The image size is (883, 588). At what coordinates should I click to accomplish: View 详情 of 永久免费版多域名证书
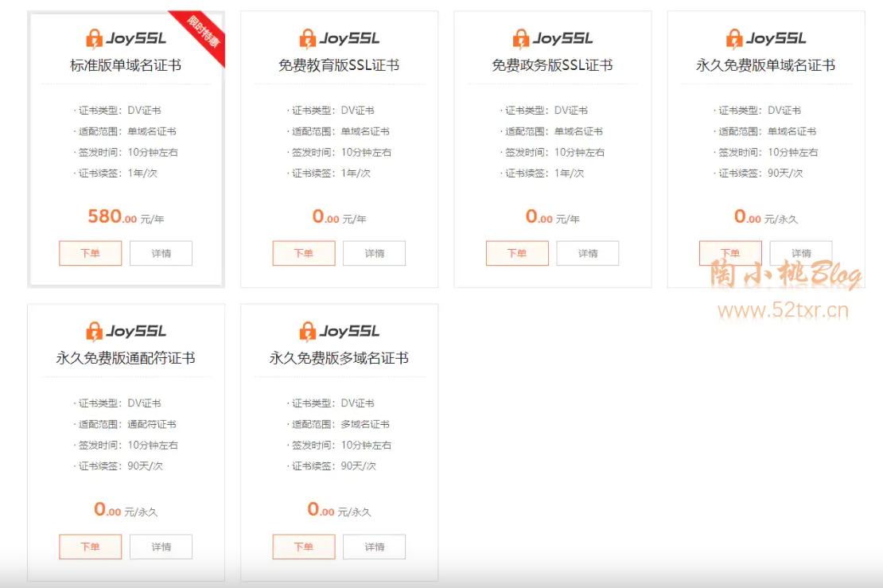pyautogui.click(x=375, y=547)
